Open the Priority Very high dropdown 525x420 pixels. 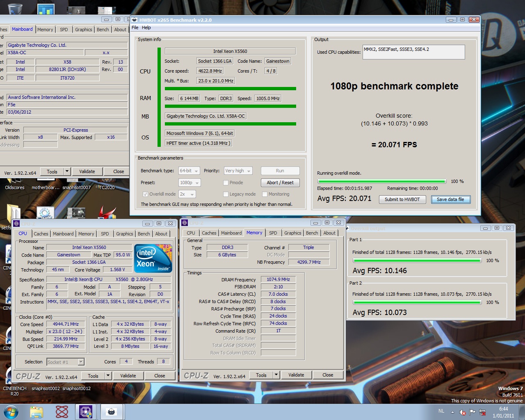(238, 171)
